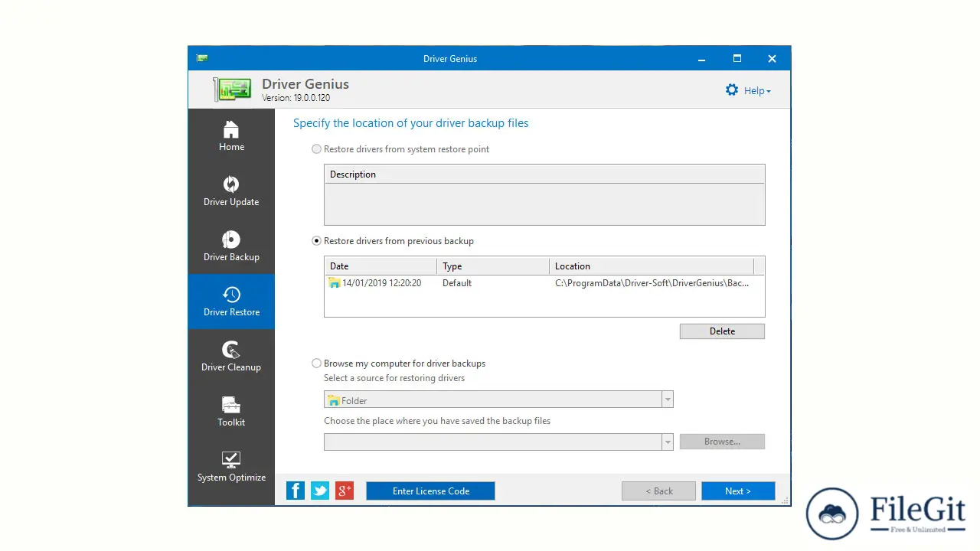Screen dimensions: 980x551
Task: Minimize the Driver Genius window
Action: pyautogui.click(x=701, y=58)
